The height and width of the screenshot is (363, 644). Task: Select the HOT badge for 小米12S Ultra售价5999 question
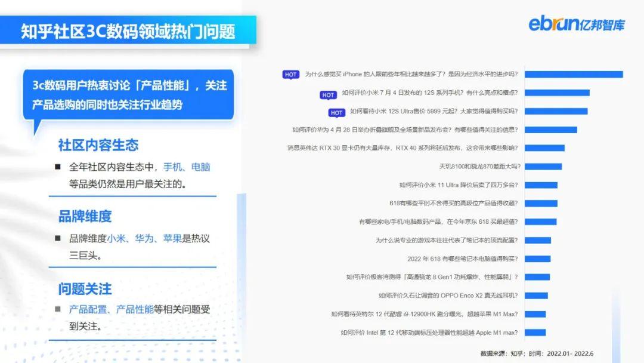(x=336, y=112)
